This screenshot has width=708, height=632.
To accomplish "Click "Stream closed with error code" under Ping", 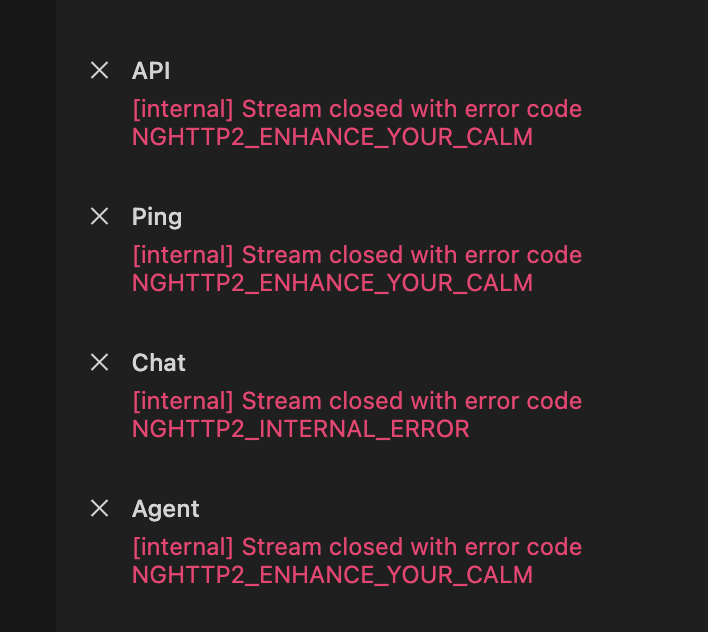I will pyautogui.click(x=411, y=255).
